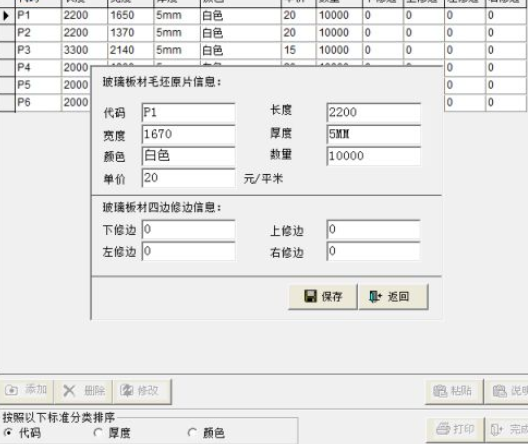Image resolution: width=528 pixels, height=444 pixels.
Task: Click cell 1650 in row P1
Action: [131, 15]
